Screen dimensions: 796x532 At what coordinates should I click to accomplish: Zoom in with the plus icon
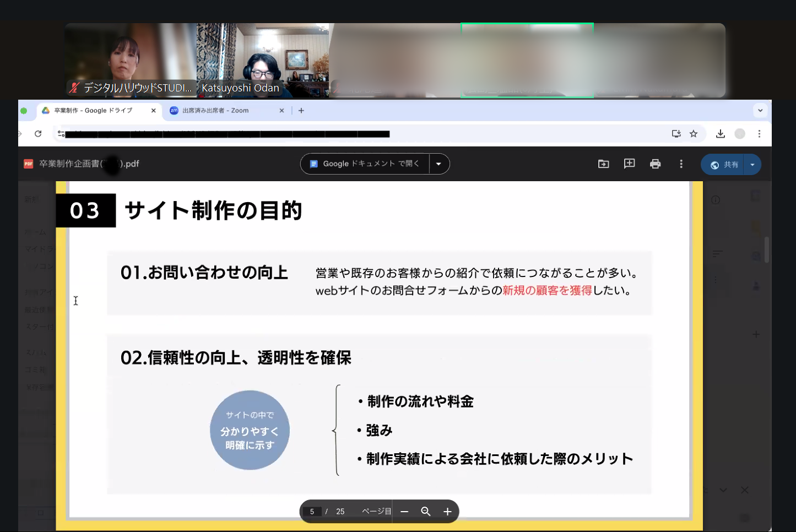point(447,512)
